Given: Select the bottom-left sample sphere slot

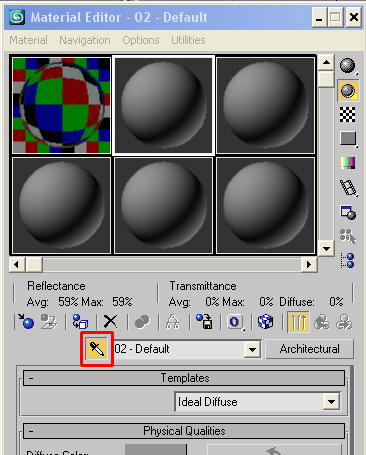Looking at the screenshot, I should coord(61,206).
